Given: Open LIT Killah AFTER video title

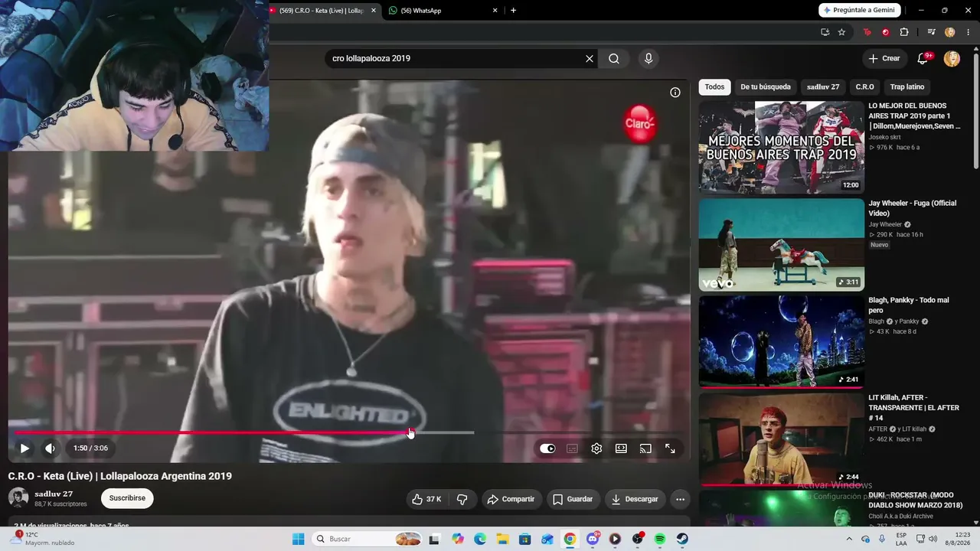Looking at the screenshot, I should tap(913, 408).
